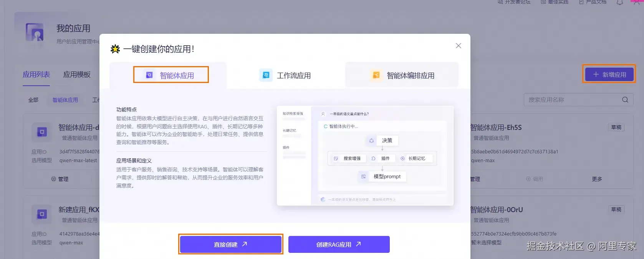Viewport: 644px width, 259px height.
Task: Open the 应用列表 tab
Action: [36, 75]
